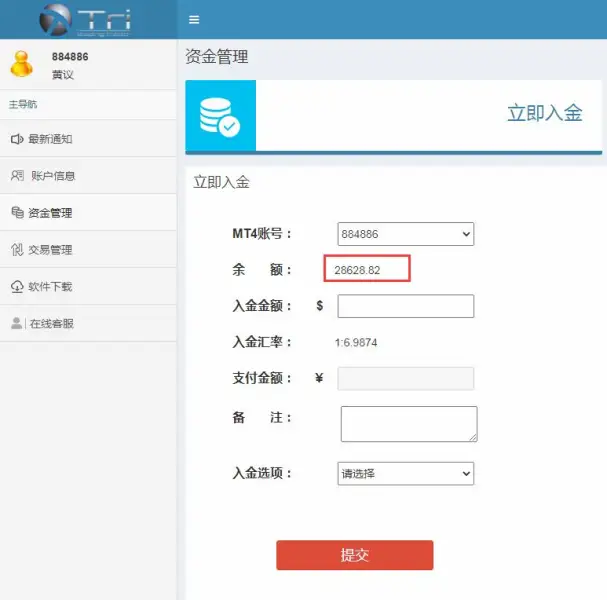Click the balance value 28628.82

[357, 270]
